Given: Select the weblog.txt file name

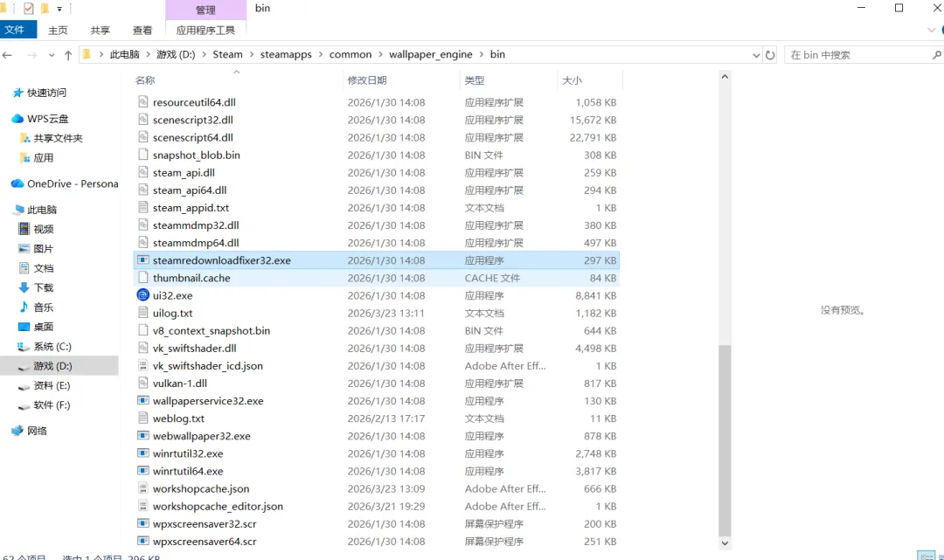Looking at the screenshot, I should coord(179,418).
